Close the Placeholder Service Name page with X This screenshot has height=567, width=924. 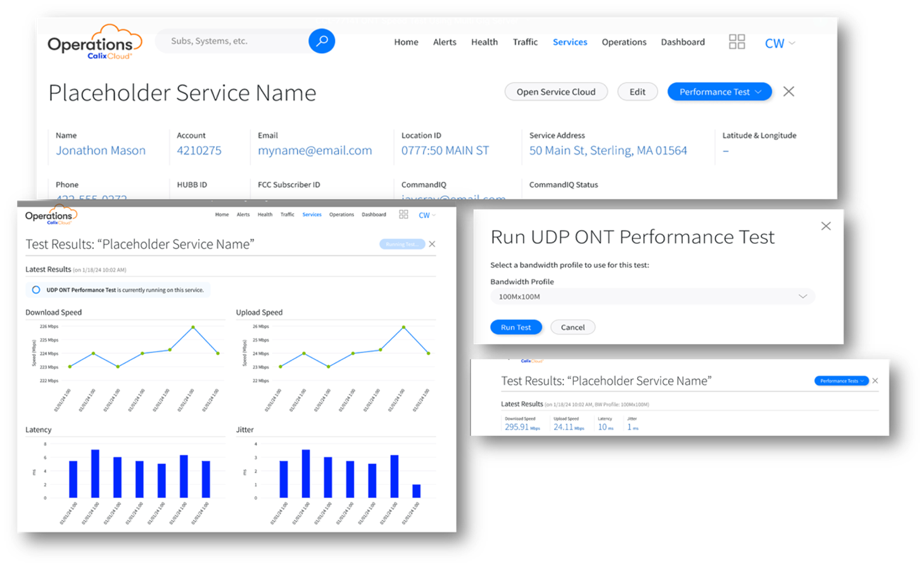[788, 92]
